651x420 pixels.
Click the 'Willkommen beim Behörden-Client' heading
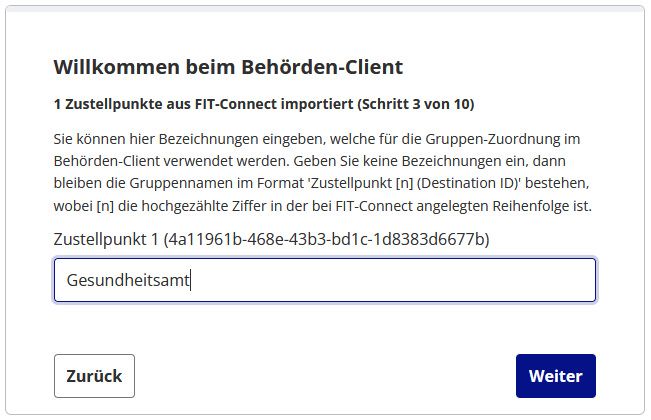click(228, 68)
